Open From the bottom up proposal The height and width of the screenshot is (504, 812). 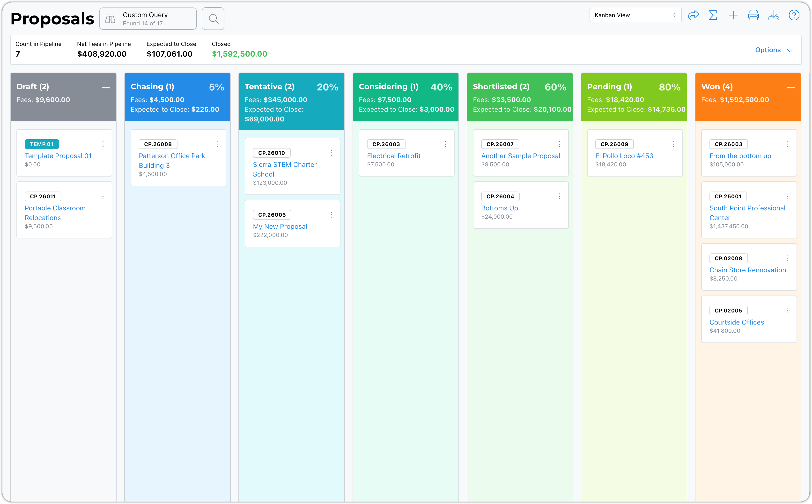(740, 156)
